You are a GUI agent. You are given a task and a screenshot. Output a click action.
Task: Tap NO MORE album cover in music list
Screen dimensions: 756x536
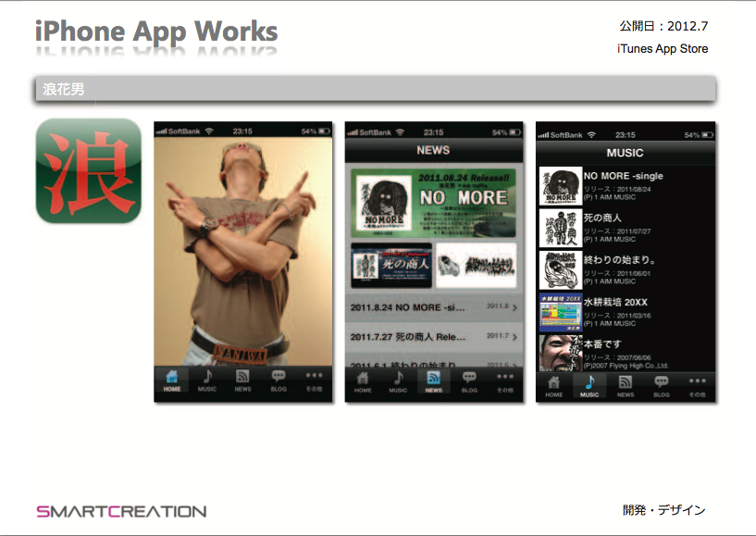[x=561, y=186]
